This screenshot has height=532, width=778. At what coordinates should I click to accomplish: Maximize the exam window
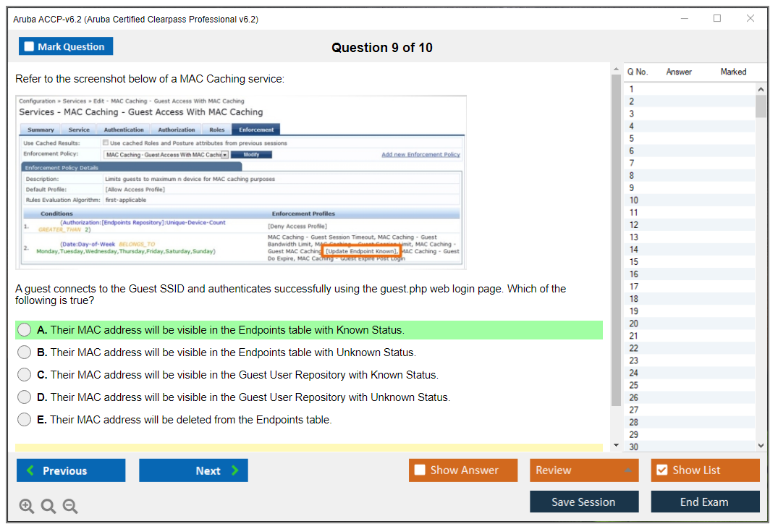[717, 19]
